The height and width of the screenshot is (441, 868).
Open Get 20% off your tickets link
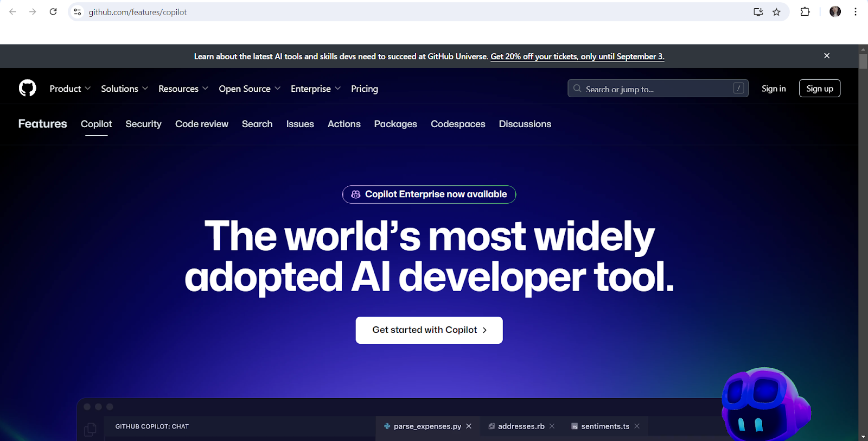[x=577, y=56]
